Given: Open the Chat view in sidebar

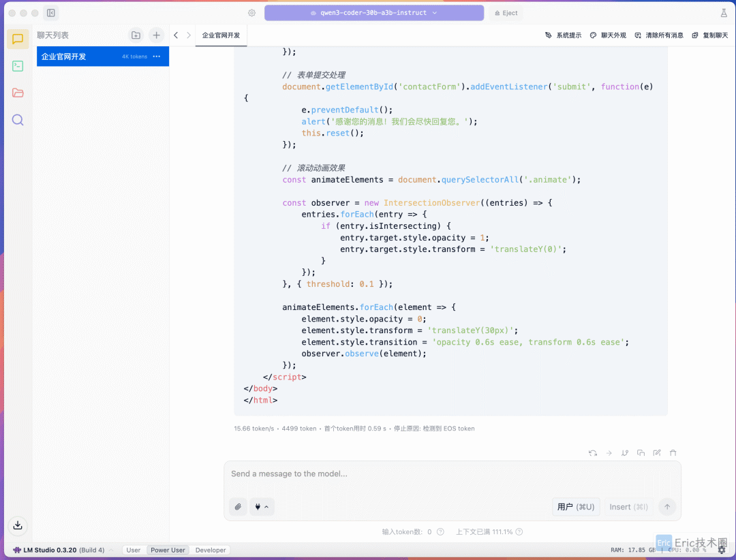Looking at the screenshot, I should click(x=18, y=39).
